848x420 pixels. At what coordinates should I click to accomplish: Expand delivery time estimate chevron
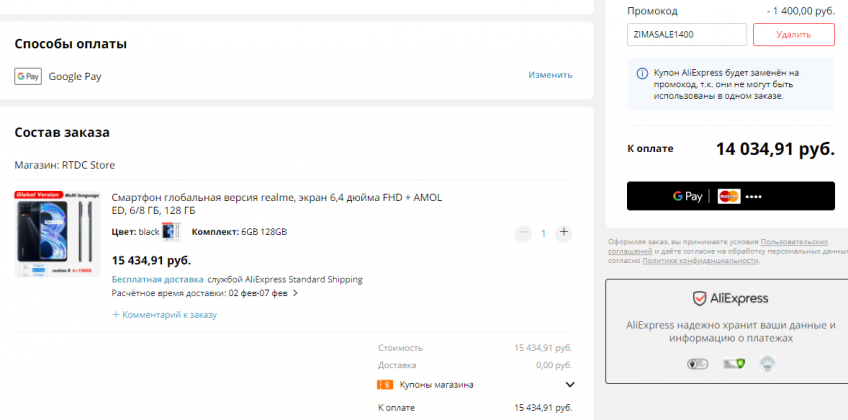295,293
